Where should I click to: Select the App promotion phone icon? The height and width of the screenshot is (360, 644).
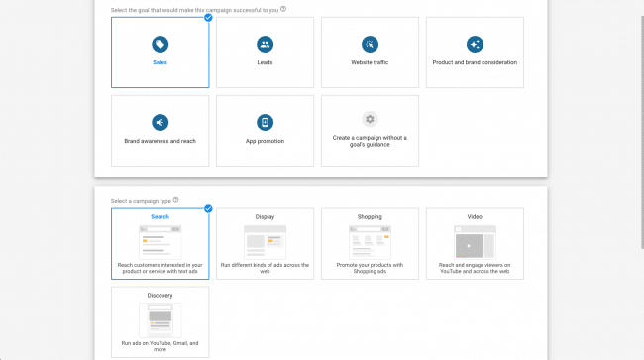coord(265,122)
